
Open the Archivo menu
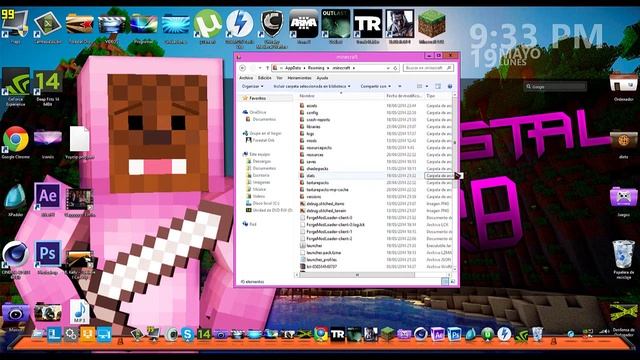[246, 78]
